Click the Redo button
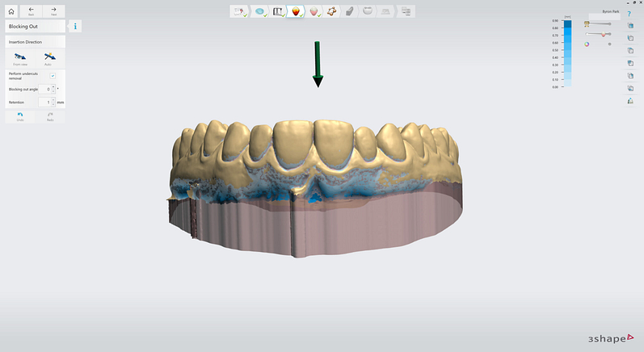The image size is (644, 352). click(x=49, y=115)
